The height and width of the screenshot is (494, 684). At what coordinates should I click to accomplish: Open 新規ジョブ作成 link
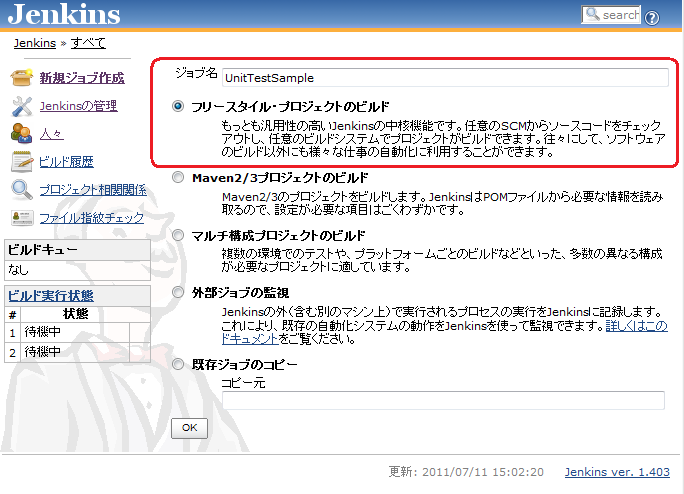tap(82, 78)
